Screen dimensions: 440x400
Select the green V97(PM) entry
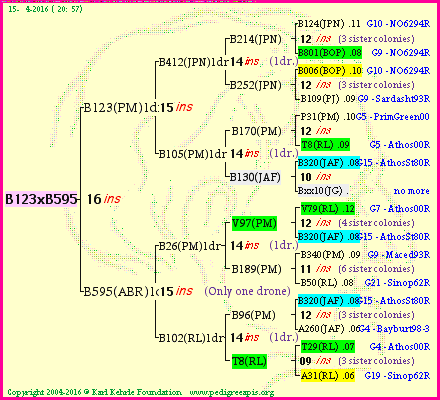(x=254, y=223)
